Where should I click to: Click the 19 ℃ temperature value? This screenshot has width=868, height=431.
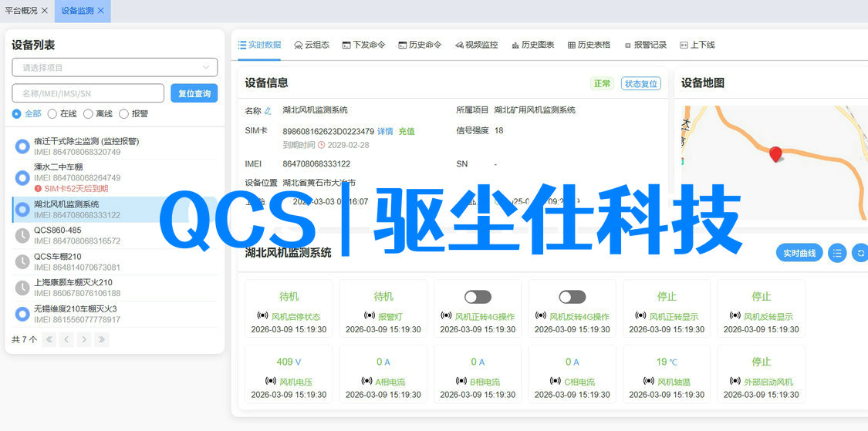[x=667, y=362]
